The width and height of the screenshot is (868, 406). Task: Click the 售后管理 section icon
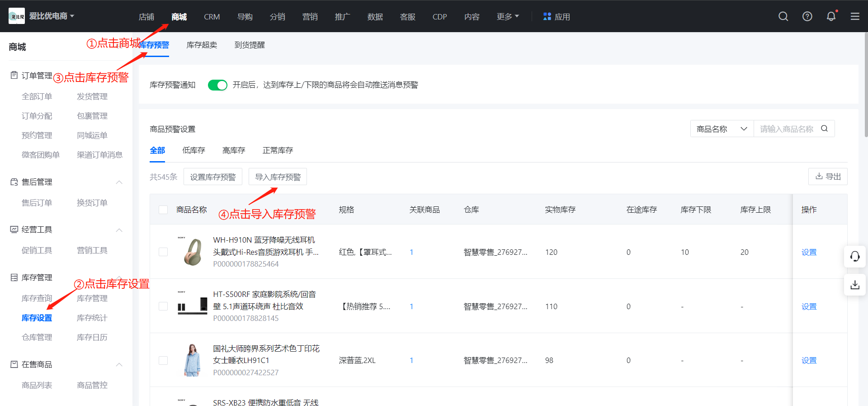[14, 182]
